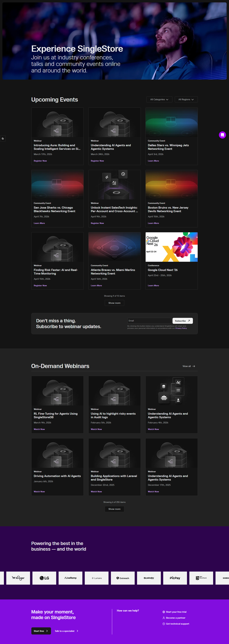Focus the Email input field
This screenshot has height=644, width=229.
click(x=149, y=321)
